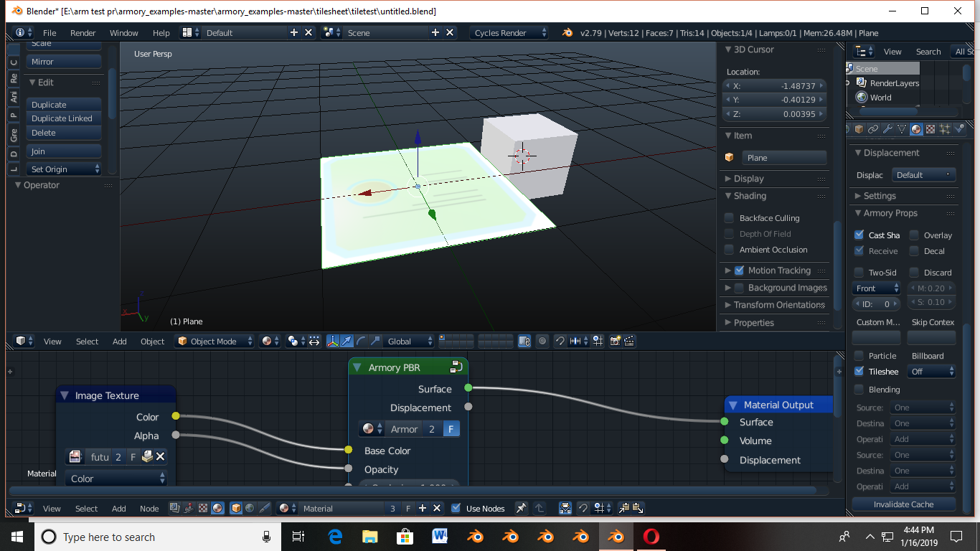Image resolution: width=980 pixels, height=551 pixels.
Task: Open the Physics properties tab icon
Action: [959, 129]
